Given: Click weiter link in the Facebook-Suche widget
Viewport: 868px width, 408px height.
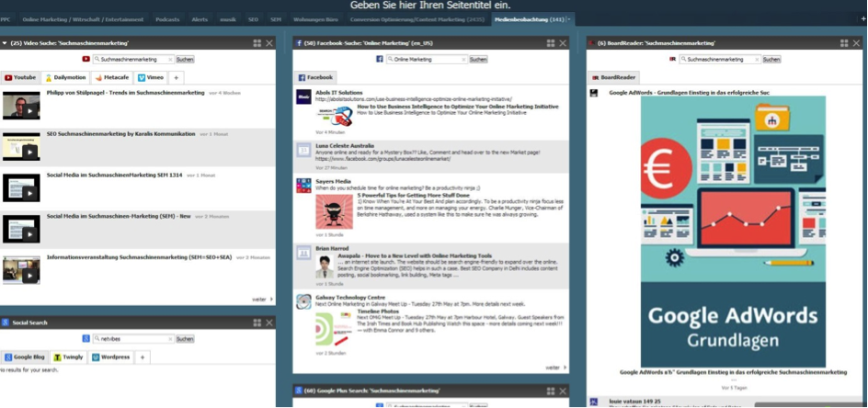Looking at the screenshot, I should coord(555,368).
